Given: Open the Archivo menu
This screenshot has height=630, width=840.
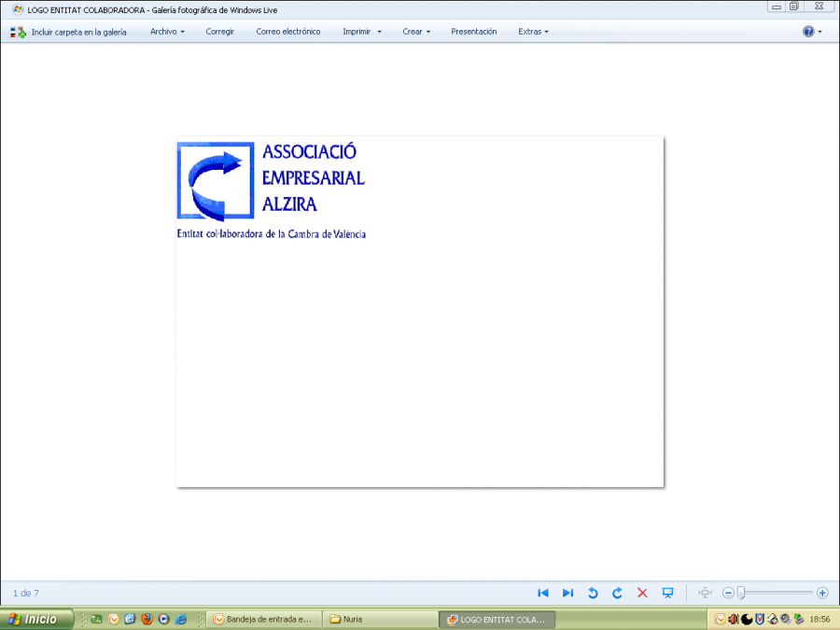Looking at the screenshot, I should (x=167, y=32).
